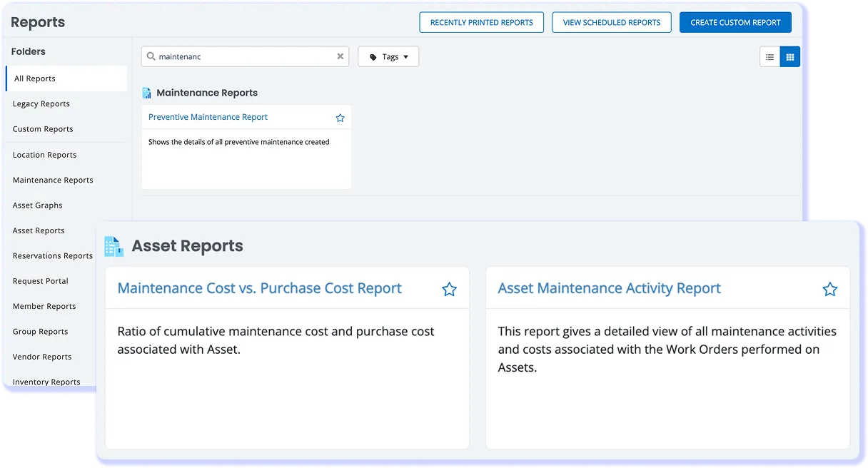
Task: Click the Create Custom Report button
Action: [x=735, y=22]
